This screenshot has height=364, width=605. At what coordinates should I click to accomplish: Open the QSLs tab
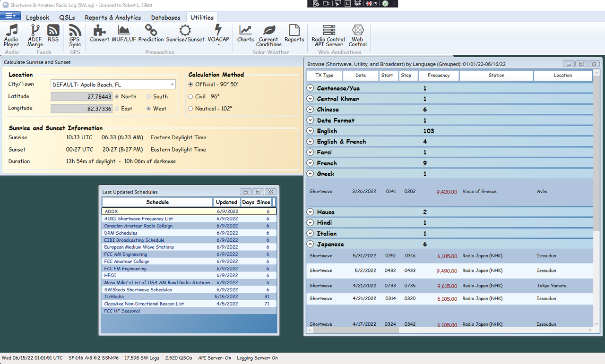[x=67, y=17]
